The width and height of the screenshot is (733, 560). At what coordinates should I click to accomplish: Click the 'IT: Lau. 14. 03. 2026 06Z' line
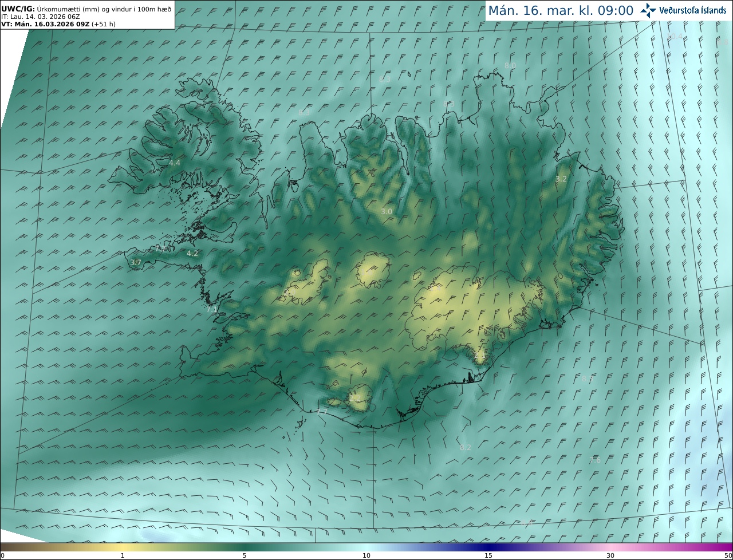pos(41,17)
